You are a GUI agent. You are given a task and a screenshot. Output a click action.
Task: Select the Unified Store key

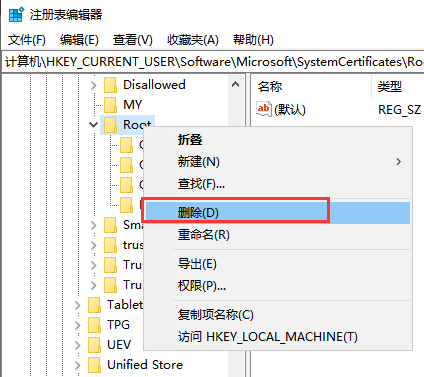point(145,365)
